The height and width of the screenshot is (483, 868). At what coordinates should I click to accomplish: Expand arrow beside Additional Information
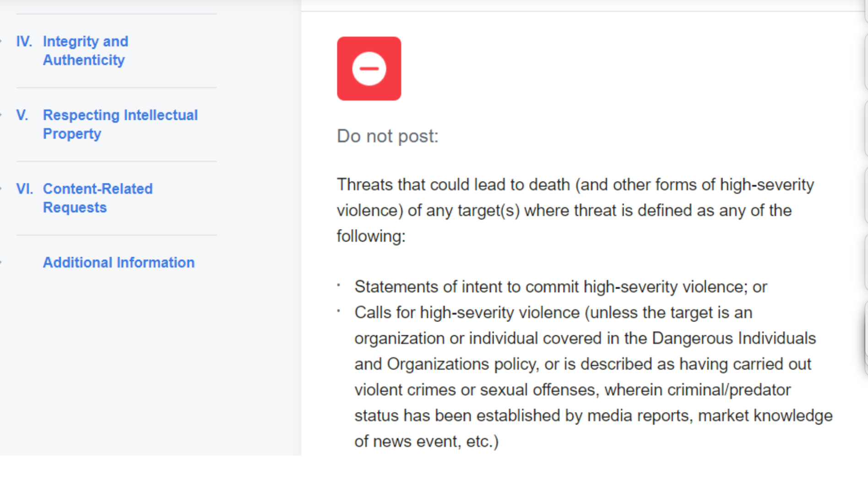tap(1, 263)
